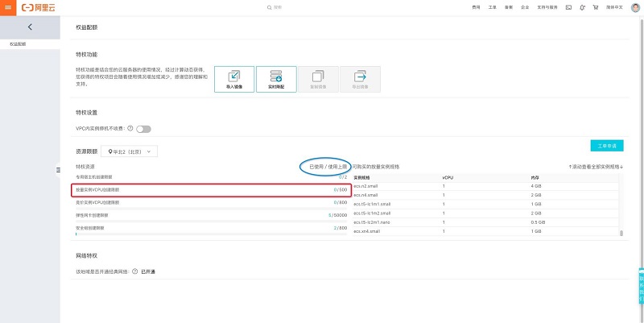The height and width of the screenshot is (323, 644).
Task: Go back using the sidebar chevron
Action: tap(30, 27)
